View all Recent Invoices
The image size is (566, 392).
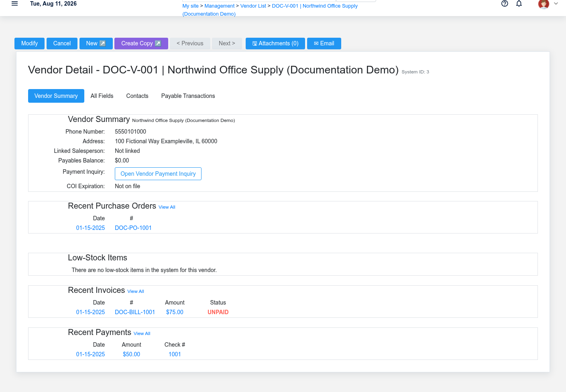136,291
